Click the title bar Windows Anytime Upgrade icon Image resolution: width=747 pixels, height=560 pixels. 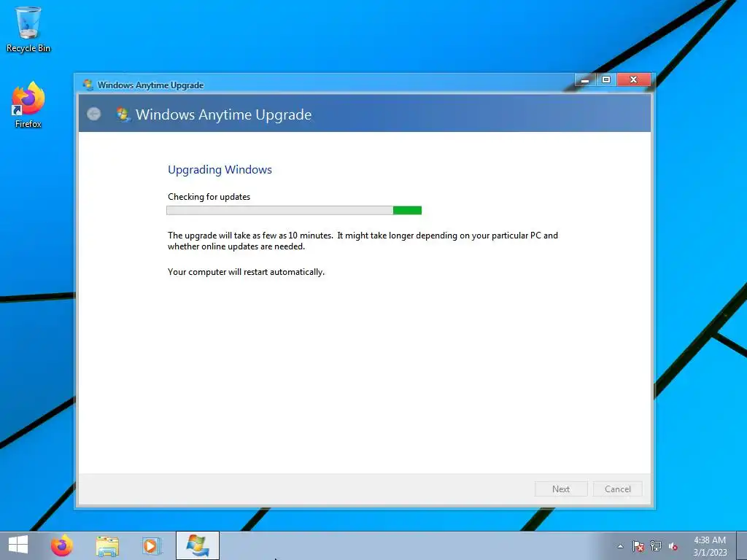point(88,85)
